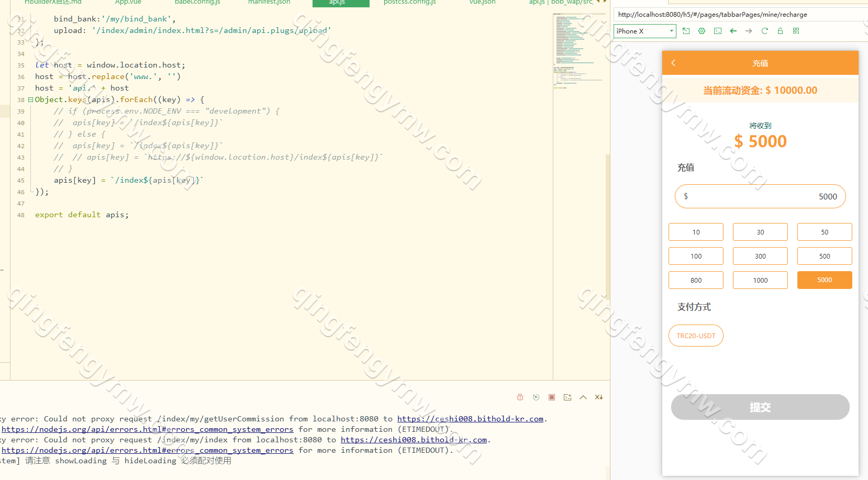The width and height of the screenshot is (868, 480).
Task: Go forward in the built-in browser
Action: coord(749,31)
